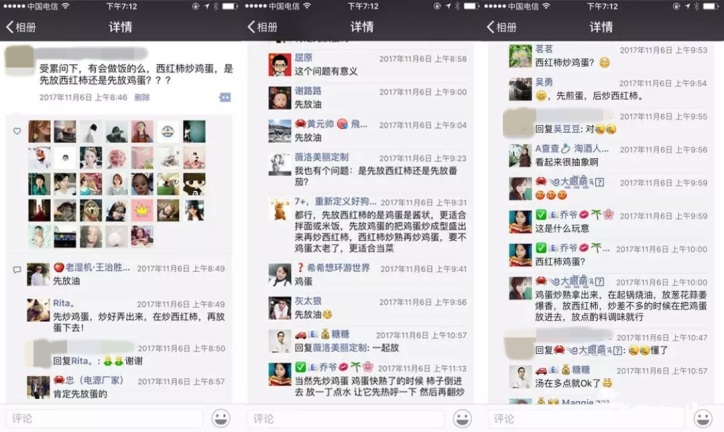724x432 pixels.
Task: Tap the 谢路路 commenter name
Action: click(x=308, y=91)
